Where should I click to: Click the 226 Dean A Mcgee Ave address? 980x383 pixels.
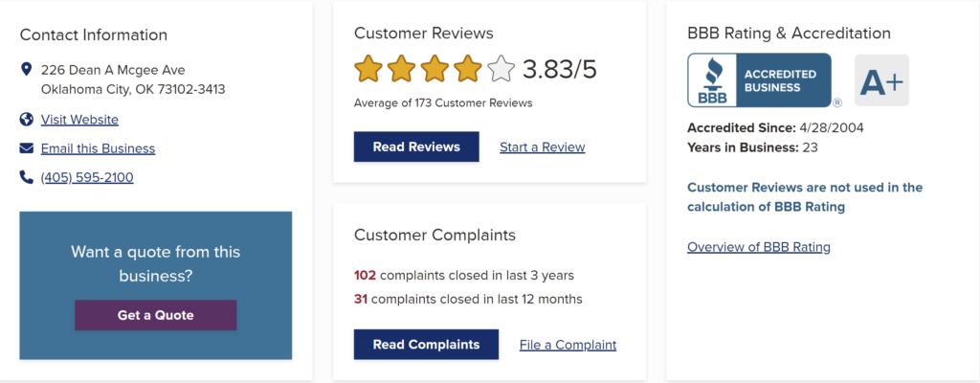pos(113,70)
